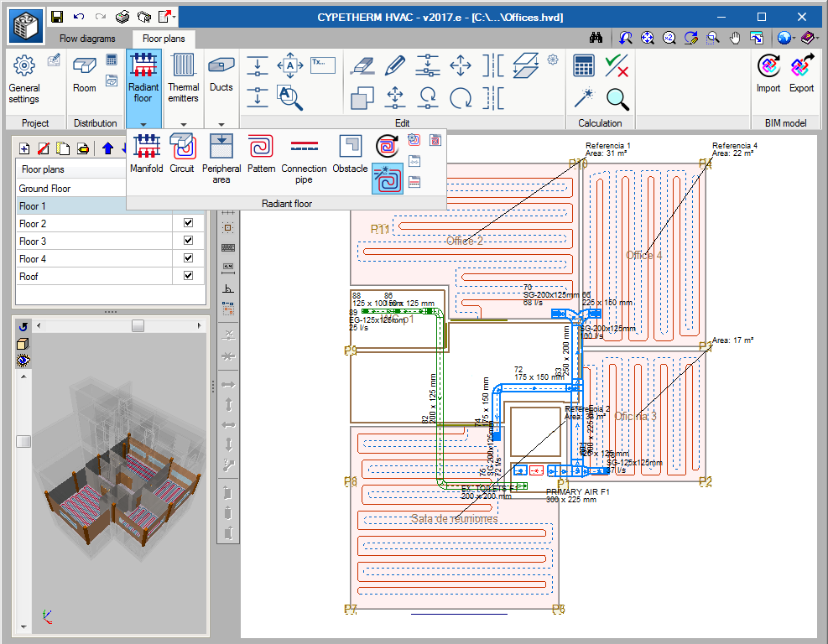This screenshot has height=644, width=828.
Task: Click the Obstacle tool
Action: [x=350, y=153]
